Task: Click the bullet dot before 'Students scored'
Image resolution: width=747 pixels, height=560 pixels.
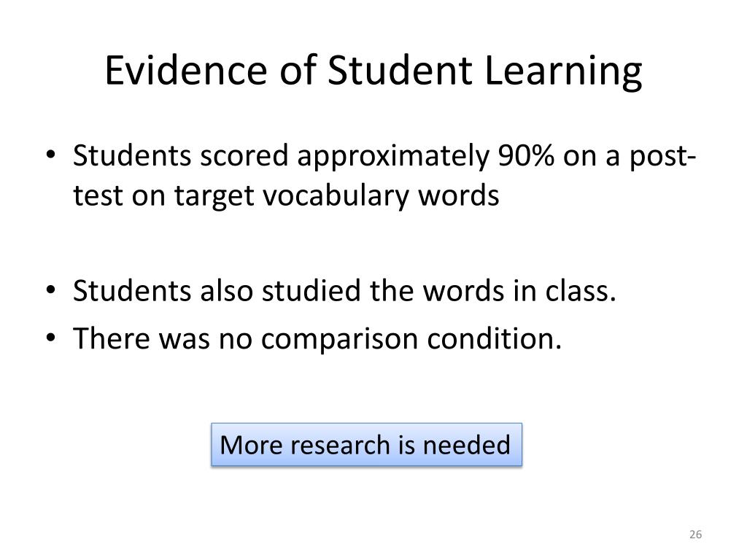Action: pyautogui.click(x=51, y=155)
